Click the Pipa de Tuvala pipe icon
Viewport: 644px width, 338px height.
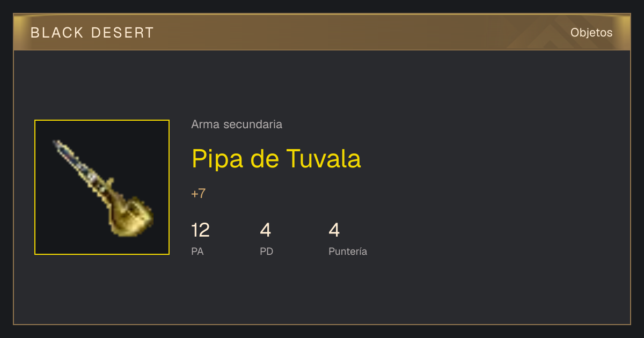coord(103,188)
